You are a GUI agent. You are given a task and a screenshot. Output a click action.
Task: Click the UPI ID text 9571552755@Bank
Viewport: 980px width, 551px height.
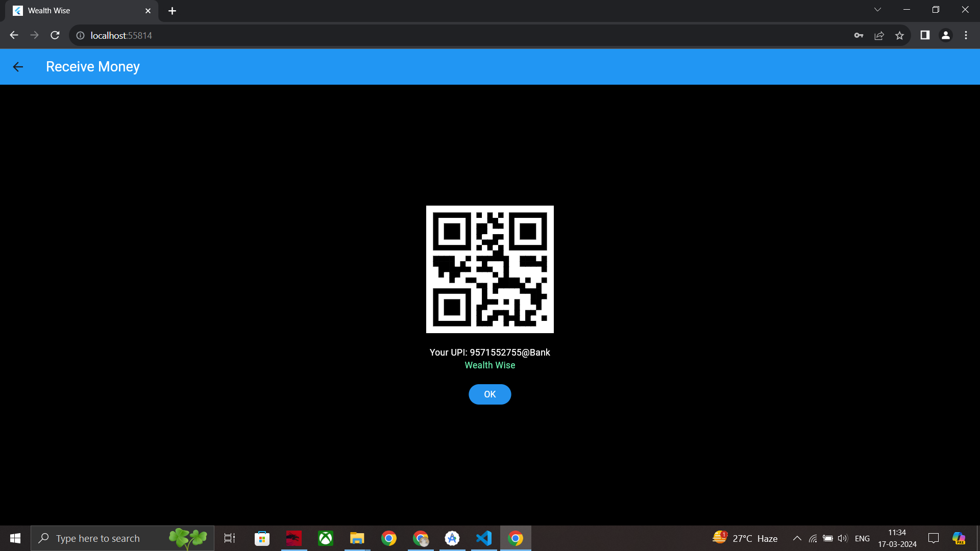click(510, 353)
